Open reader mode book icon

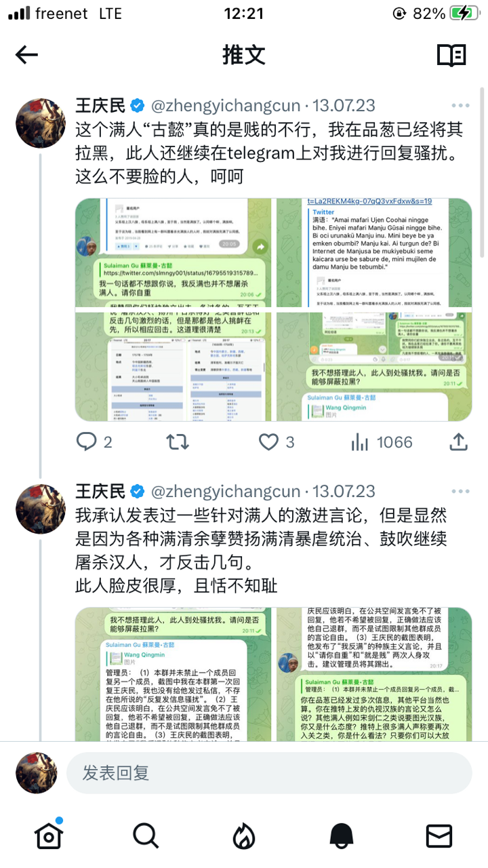[x=451, y=56]
